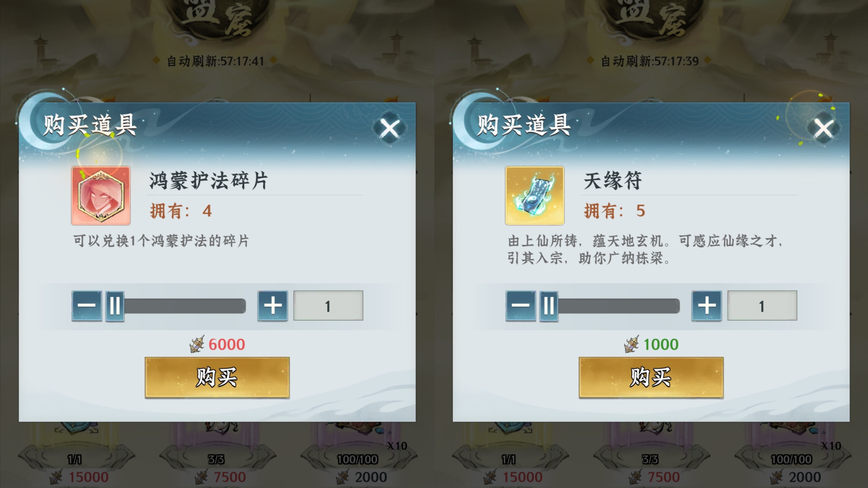Image resolution: width=868 pixels, height=488 pixels.
Task: Buy 鸿蒙护法碎片 for 6000 with 购买
Action: 217,377
